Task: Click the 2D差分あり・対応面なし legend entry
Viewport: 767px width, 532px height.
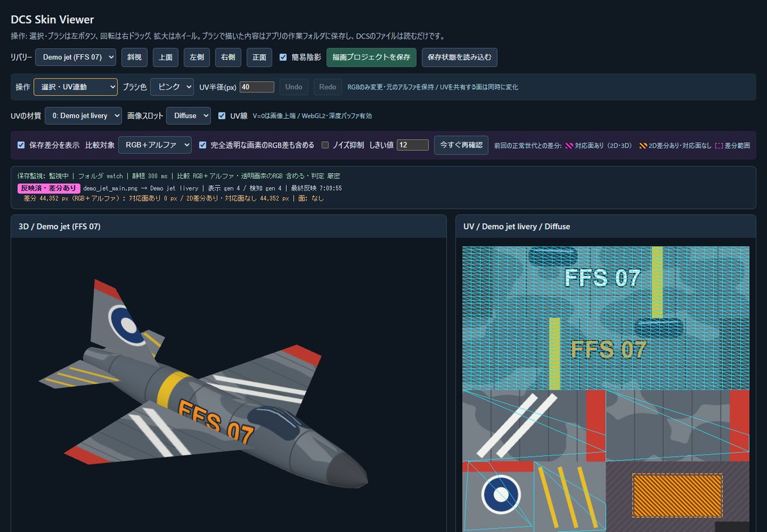Action: 675,146
